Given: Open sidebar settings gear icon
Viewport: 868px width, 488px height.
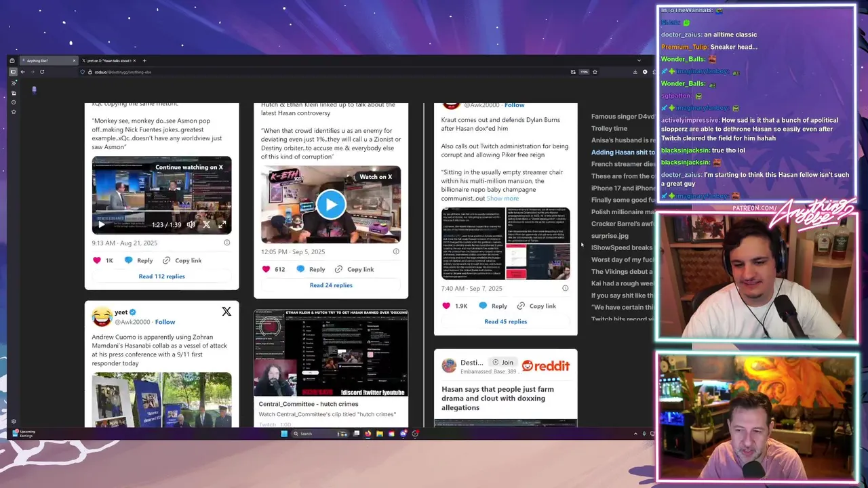Looking at the screenshot, I should tap(13, 422).
